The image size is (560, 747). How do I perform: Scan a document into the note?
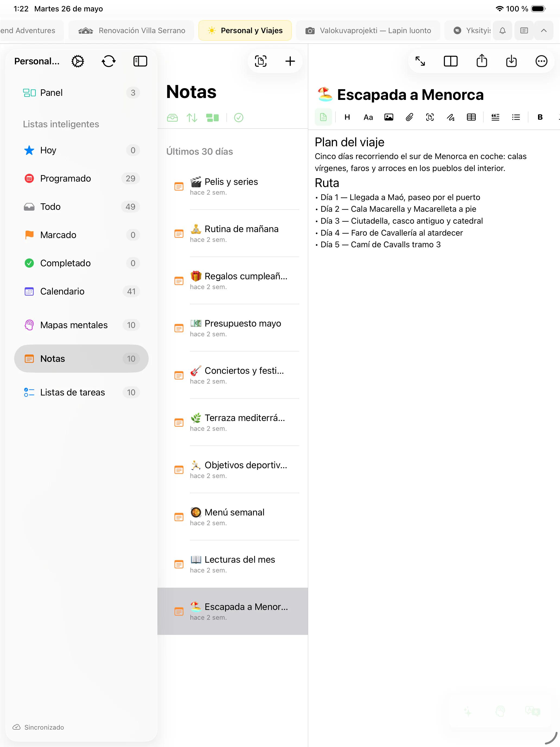[x=430, y=117]
